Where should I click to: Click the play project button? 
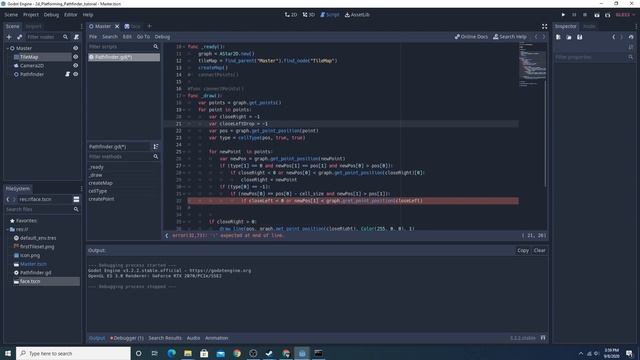coord(563,15)
